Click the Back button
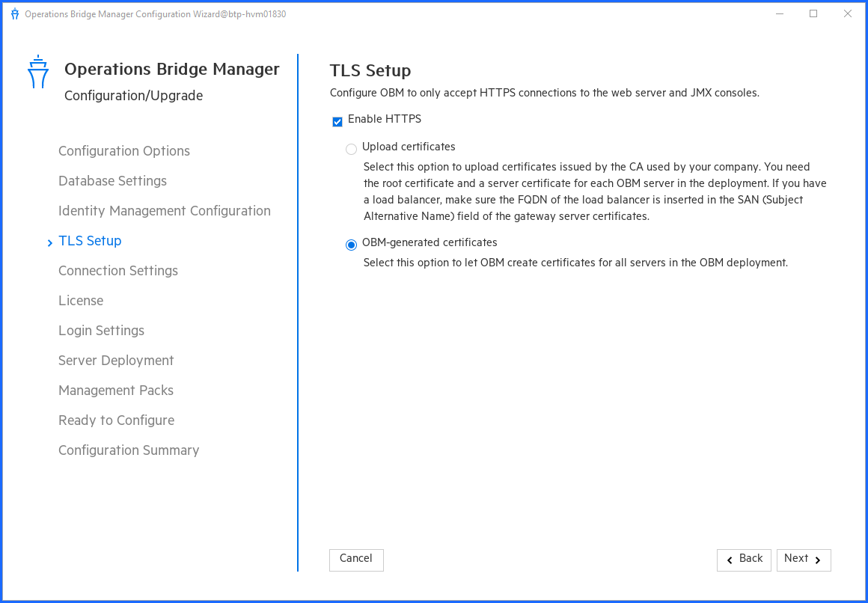This screenshot has height=603, width=868. click(744, 560)
